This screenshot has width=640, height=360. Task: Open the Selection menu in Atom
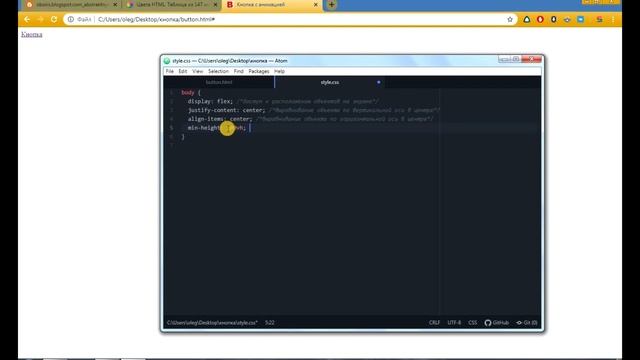pos(218,71)
